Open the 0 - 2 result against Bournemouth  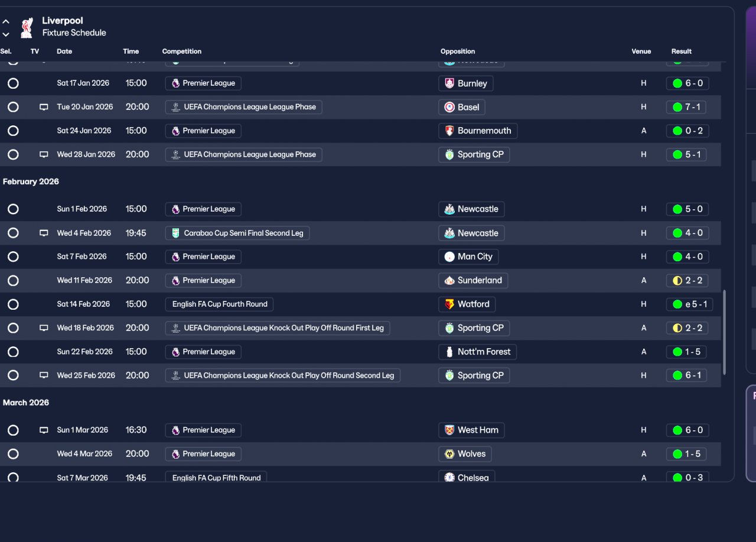[x=687, y=131]
